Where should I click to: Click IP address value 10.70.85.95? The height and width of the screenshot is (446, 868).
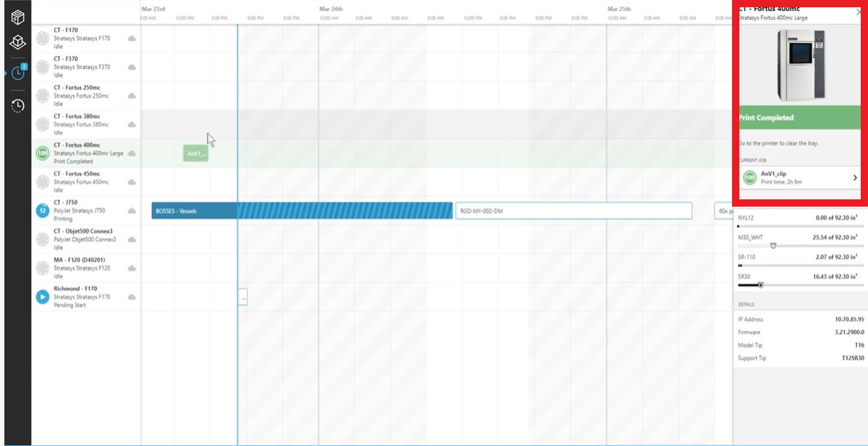tap(850, 319)
